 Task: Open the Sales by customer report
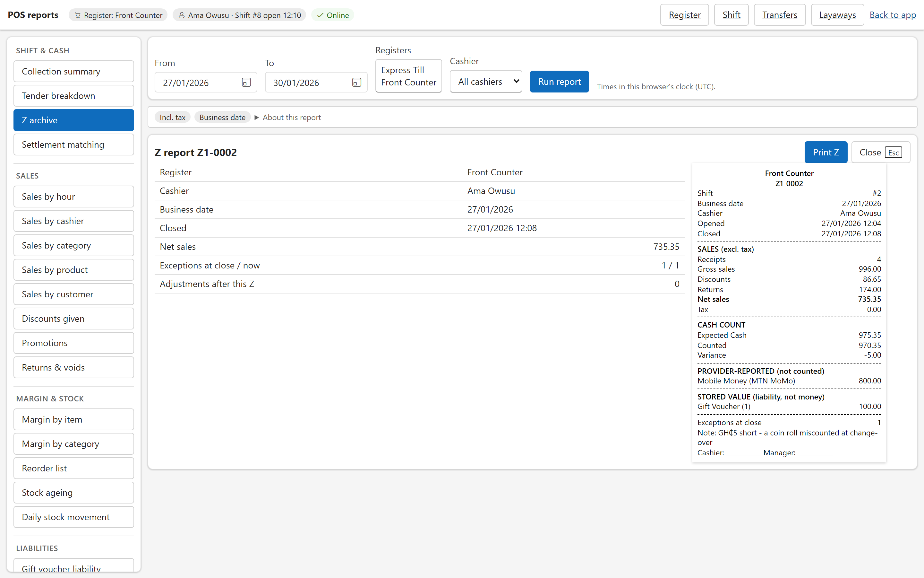point(74,294)
